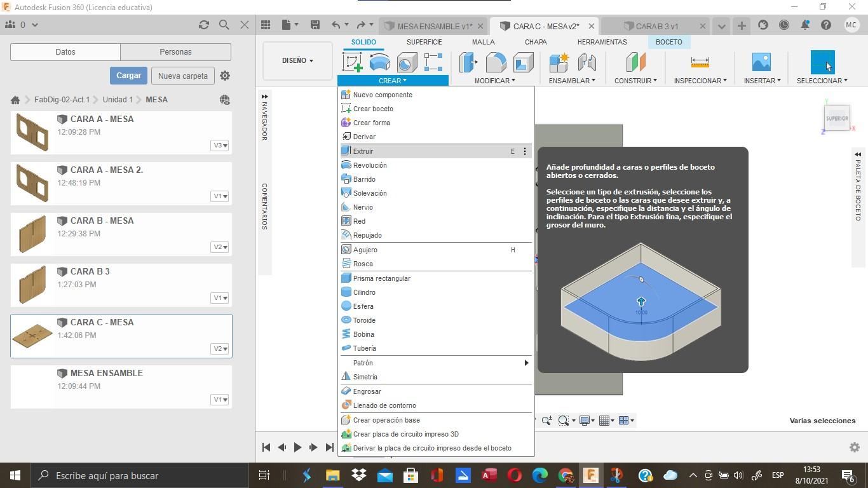Add a new design tab
The width and height of the screenshot is (868, 488).
click(742, 25)
